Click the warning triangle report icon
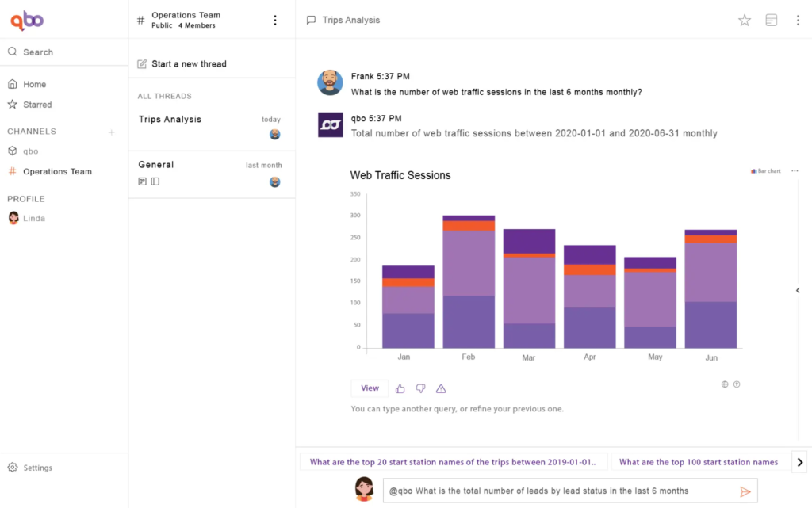 (x=441, y=388)
